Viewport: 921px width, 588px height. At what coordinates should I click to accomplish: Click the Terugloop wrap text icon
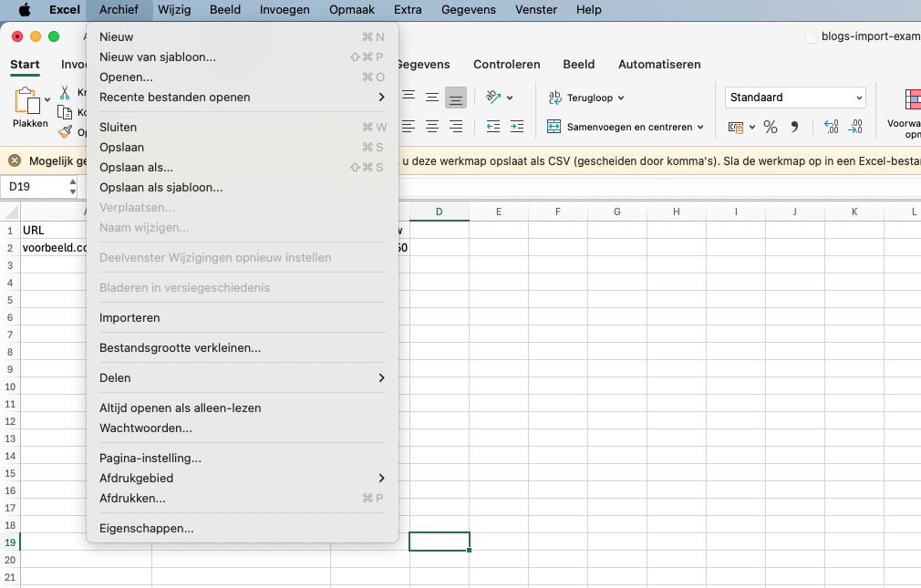pos(555,98)
